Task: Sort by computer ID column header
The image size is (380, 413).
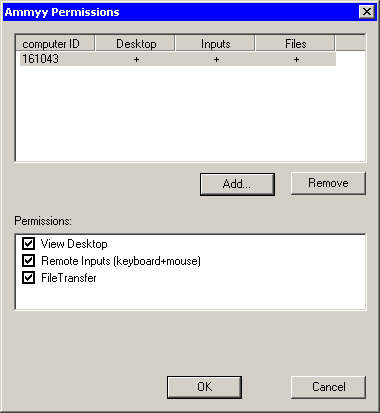Action: click(55, 44)
